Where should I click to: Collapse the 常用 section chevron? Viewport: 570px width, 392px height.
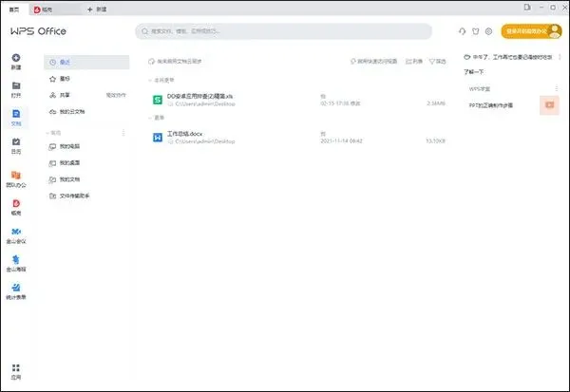47,133
